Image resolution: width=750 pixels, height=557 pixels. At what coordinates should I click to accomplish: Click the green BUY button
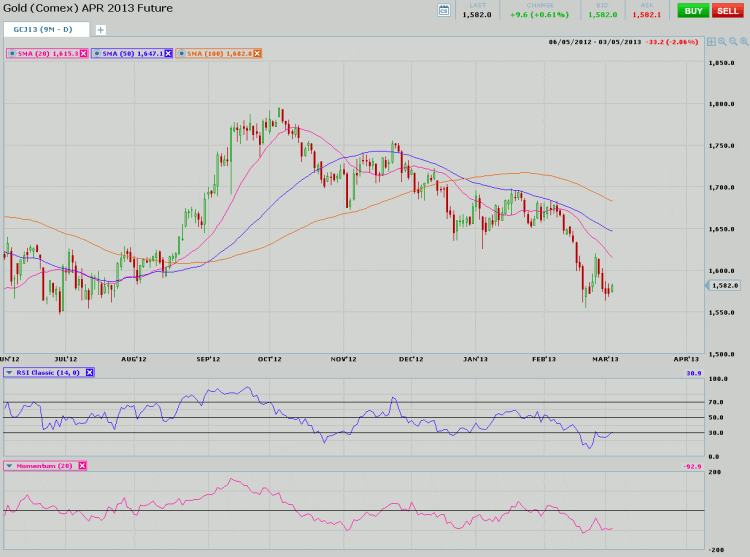(x=691, y=10)
